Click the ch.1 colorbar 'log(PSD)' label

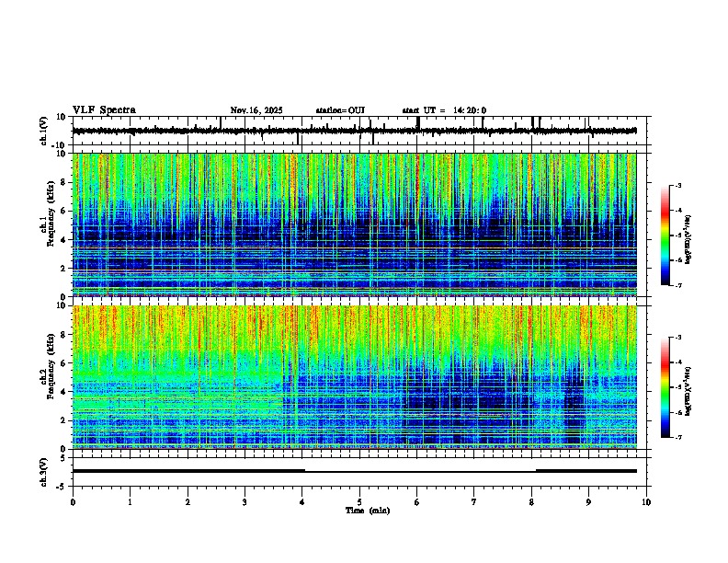[688, 239]
